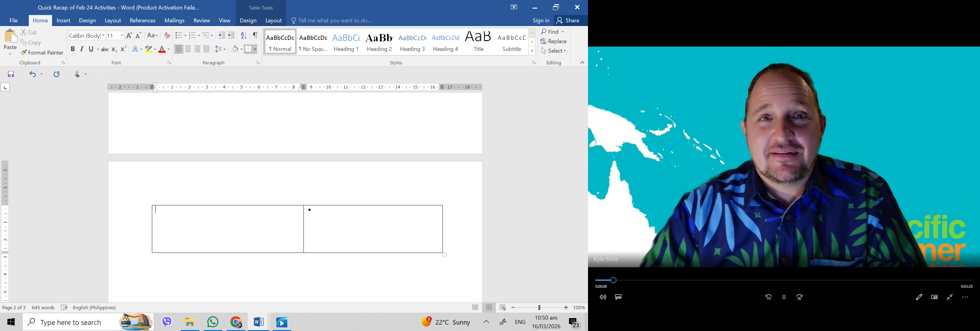The image size is (980, 331).
Task: Switch to Web Layout view
Action: pyautogui.click(x=503, y=307)
